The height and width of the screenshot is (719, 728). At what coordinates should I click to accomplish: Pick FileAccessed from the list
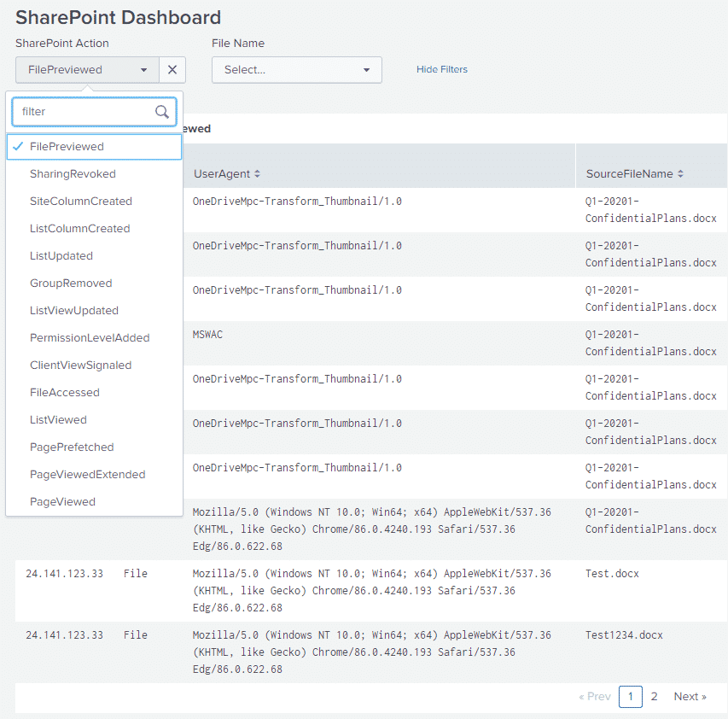click(x=65, y=393)
